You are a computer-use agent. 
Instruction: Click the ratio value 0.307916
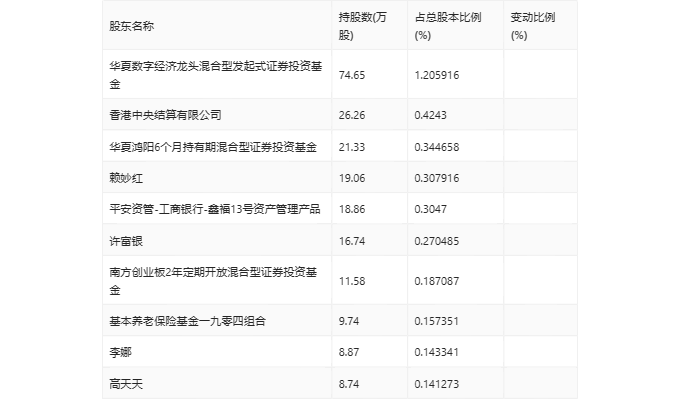point(437,178)
